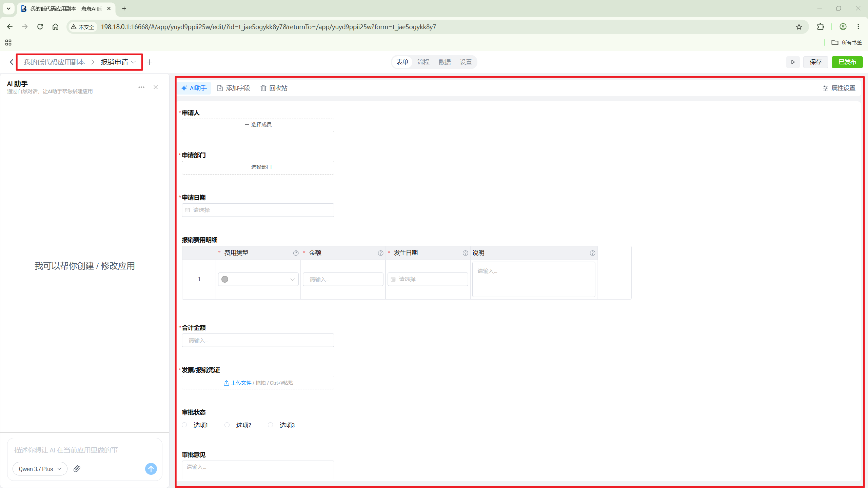Open browser extensions puzzle icon

pyautogui.click(x=821, y=27)
